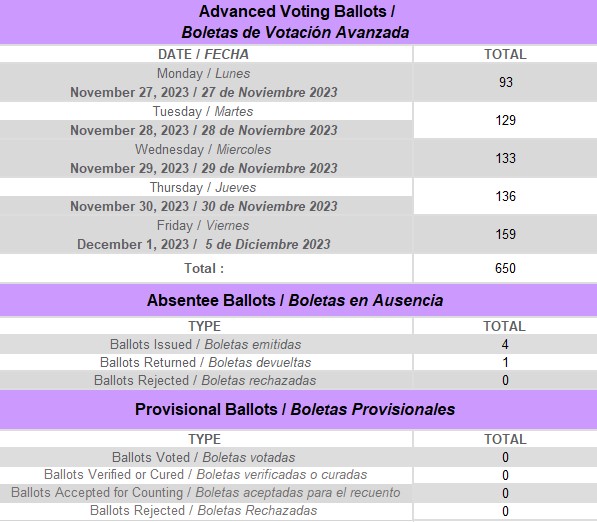Select the Absentee TYPE column header
597x522 pixels.
(x=204, y=326)
